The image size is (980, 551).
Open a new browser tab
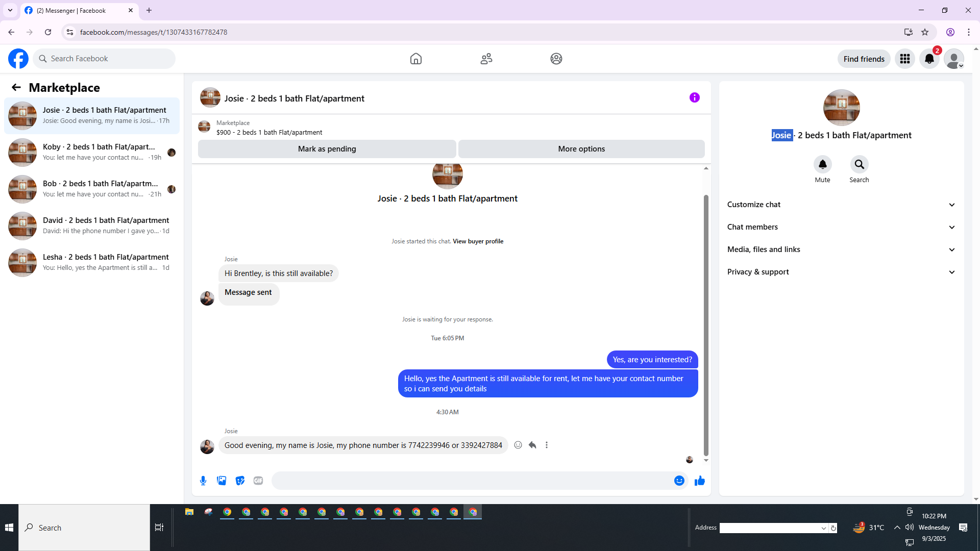[149, 10]
